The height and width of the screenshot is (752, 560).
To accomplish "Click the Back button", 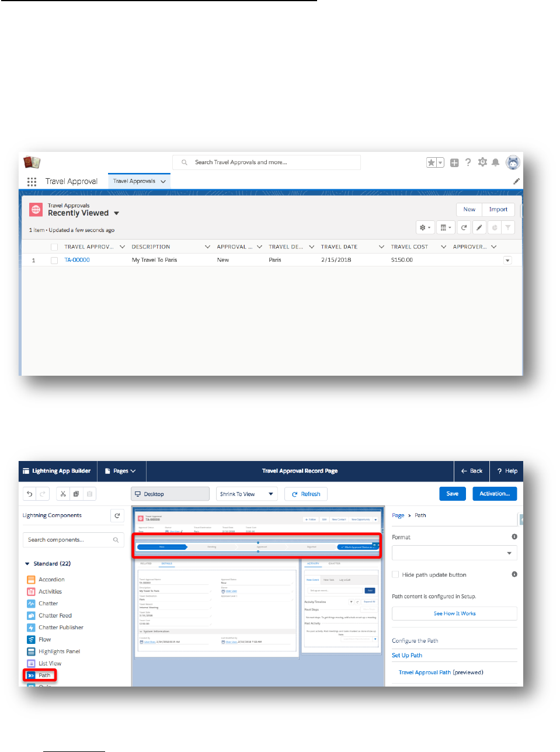I will (x=472, y=471).
